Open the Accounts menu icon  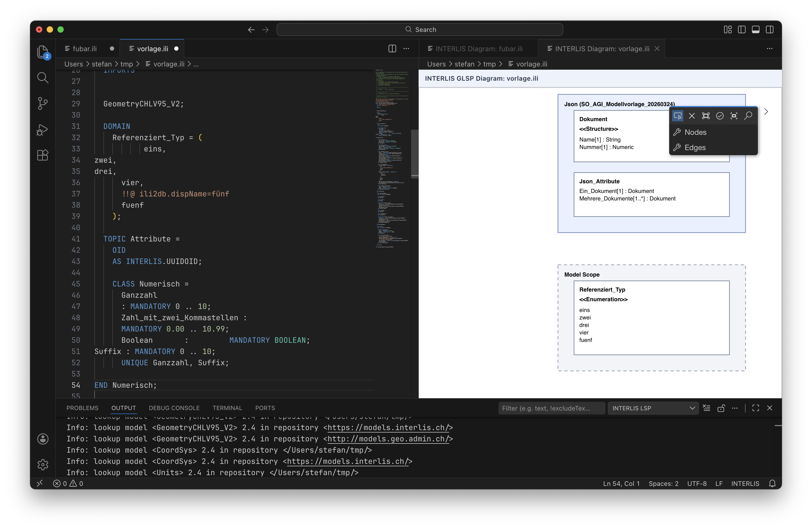point(43,439)
